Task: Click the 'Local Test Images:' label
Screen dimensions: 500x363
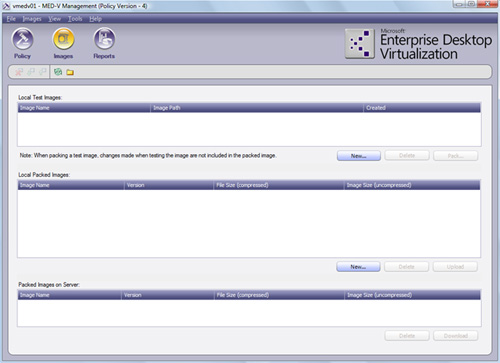Action: 40,97
